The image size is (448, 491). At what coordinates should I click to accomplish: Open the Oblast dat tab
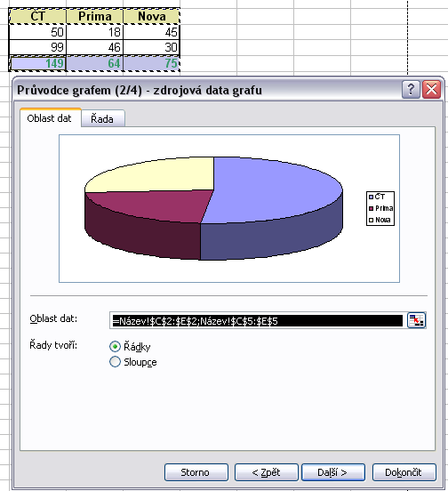coord(50,118)
